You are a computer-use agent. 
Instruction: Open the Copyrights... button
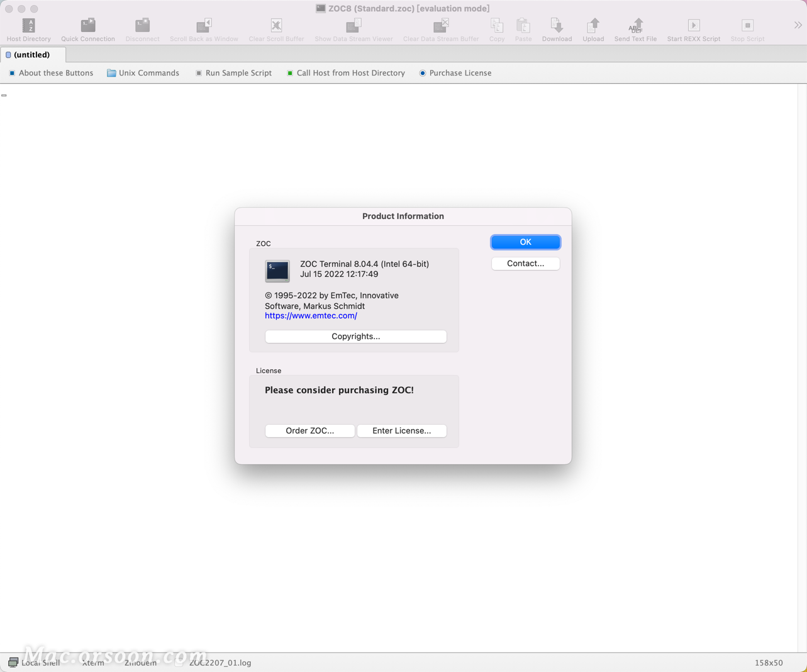click(356, 337)
